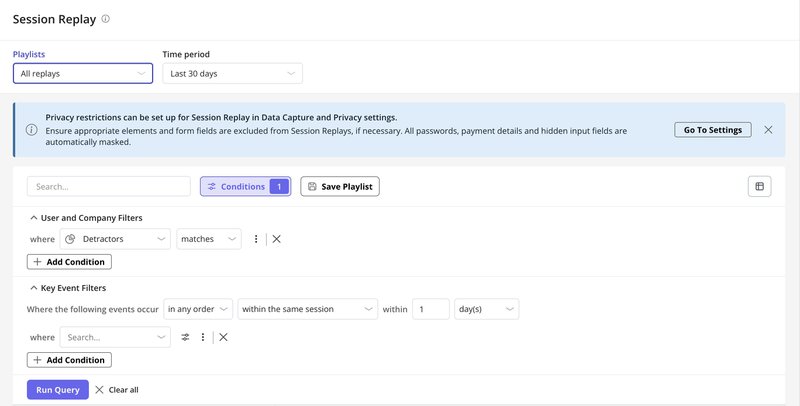
Task: Remove the Detractors condition
Action: click(277, 239)
